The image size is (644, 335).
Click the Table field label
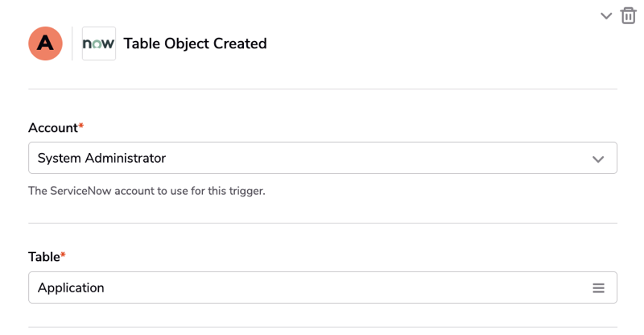(44, 257)
